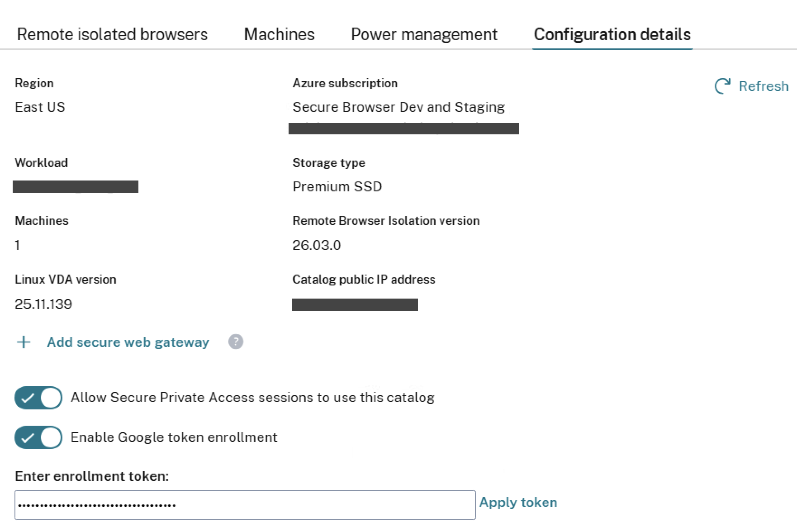797x532 pixels.
Task: Click the Premium SSD storage value
Action: coord(337,186)
